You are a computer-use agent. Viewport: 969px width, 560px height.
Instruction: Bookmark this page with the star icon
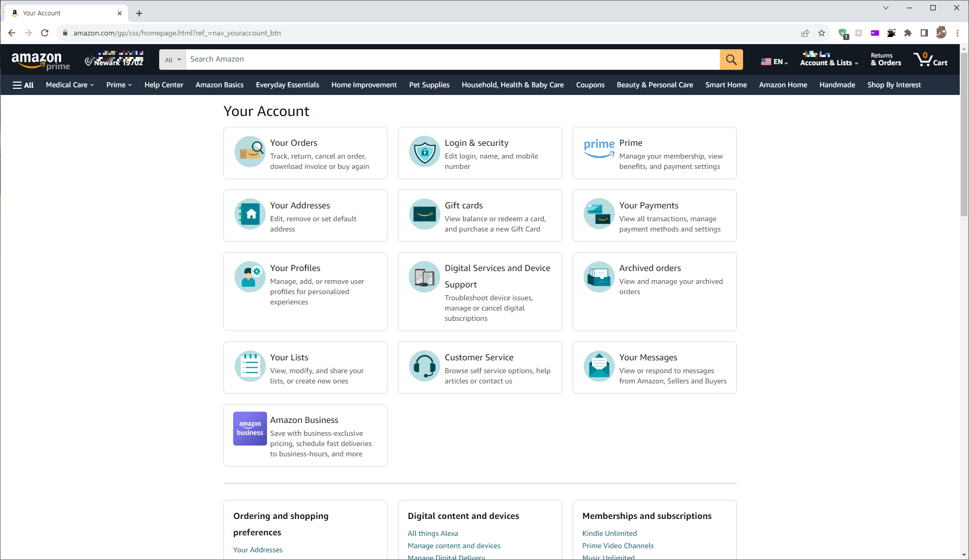click(x=822, y=33)
